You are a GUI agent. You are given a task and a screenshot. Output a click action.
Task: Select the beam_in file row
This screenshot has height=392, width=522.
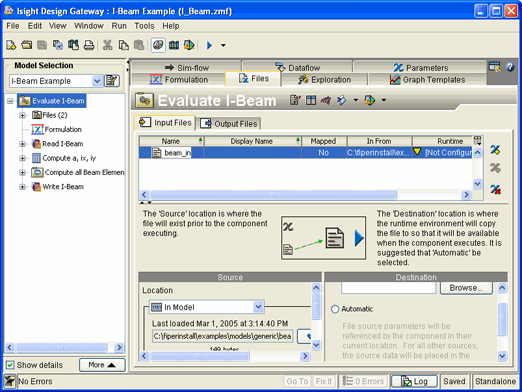pyautogui.click(x=305, y=153)
